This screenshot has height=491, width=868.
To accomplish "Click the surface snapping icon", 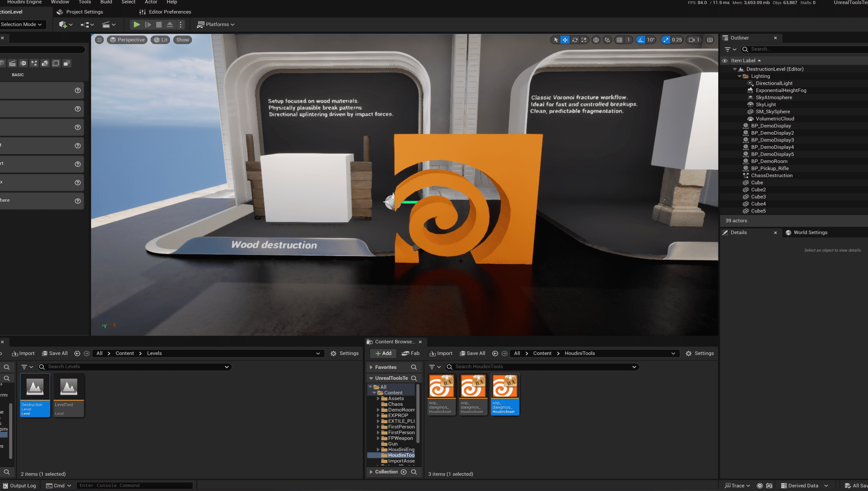I will click(x=607, y=40).
